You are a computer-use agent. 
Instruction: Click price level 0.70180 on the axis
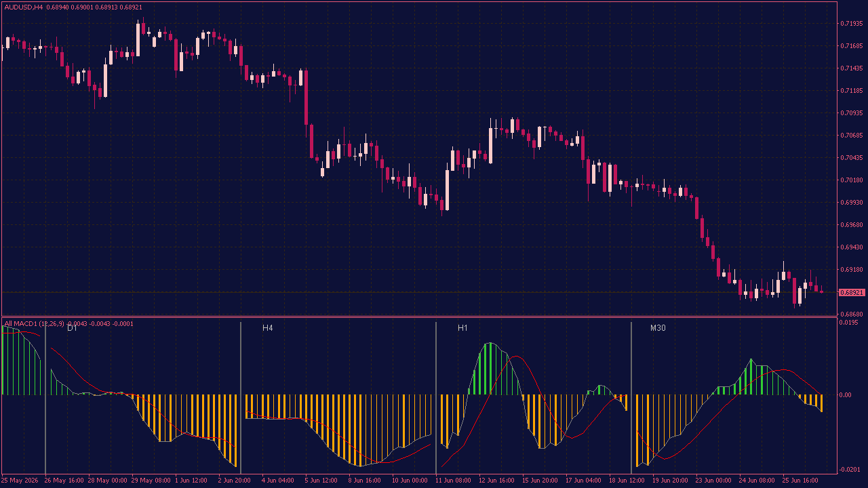coord(852,180)
